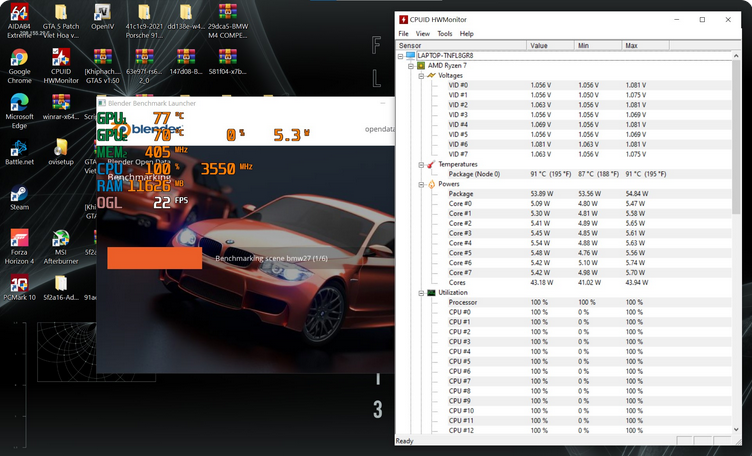Click 'Benchmarking scene bmw27 (1/6)' status text
752x456 pixels.
pos(271,258)
